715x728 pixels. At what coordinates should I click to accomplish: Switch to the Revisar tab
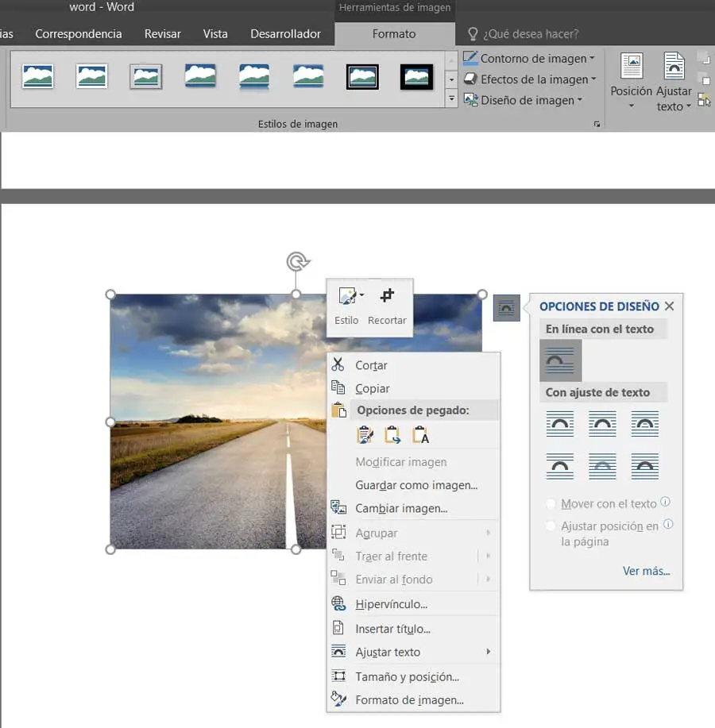tap(162, 34)
